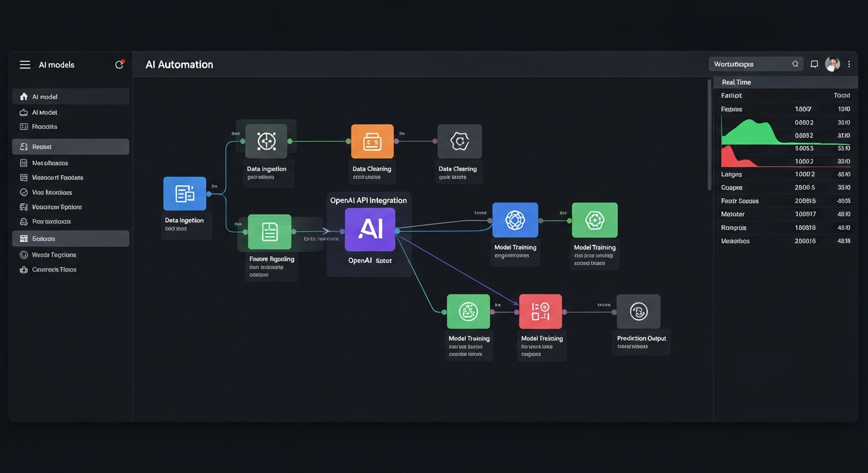The image size is (868, 473).
Task: Switch to the AI Model sidebar item
Action: coord(70,112)
